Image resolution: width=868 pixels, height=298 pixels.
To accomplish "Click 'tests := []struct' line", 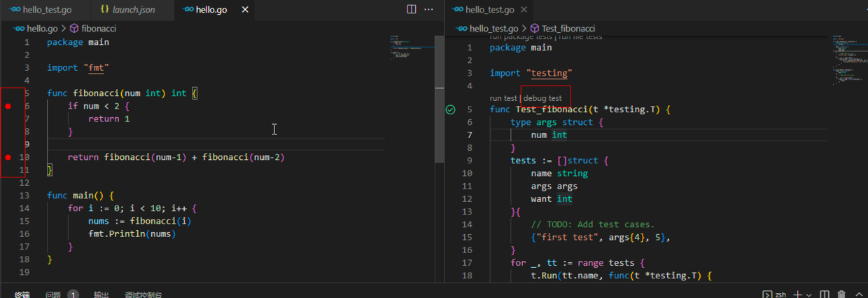I will pyautogui.click(x=559, y=161).
